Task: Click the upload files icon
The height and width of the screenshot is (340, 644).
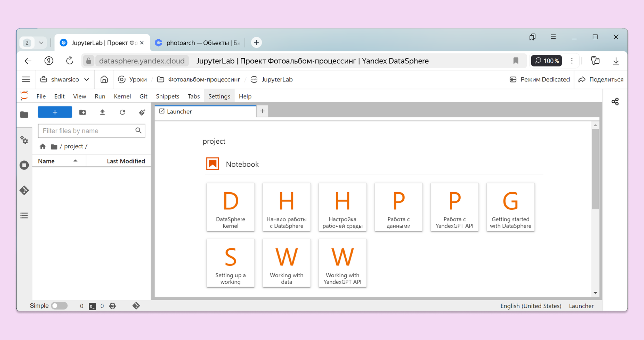Action: pos(102,112)
